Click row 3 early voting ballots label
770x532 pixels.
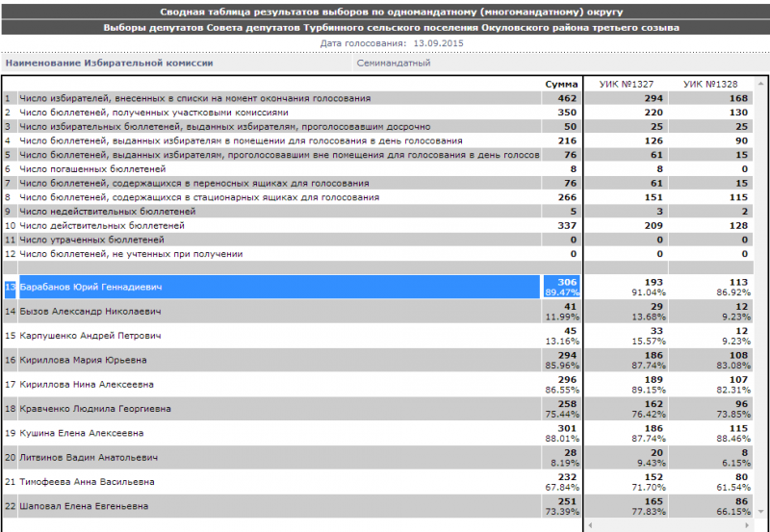(x=225, y=127)
